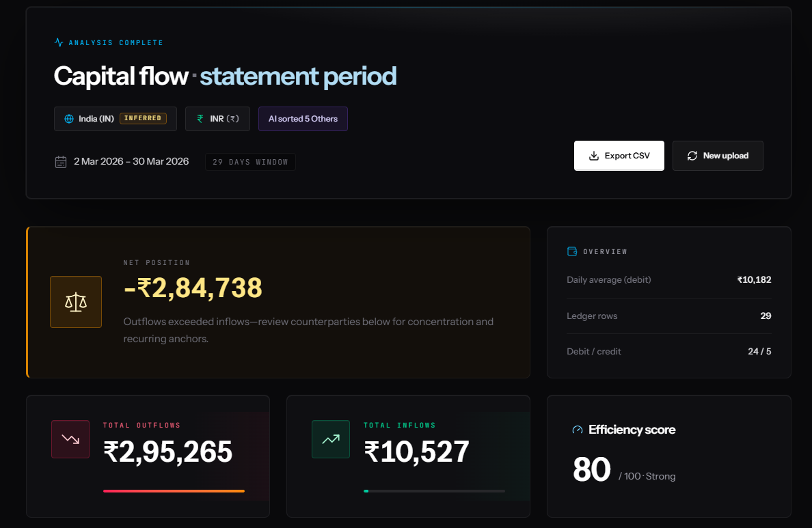
Task: Click the efficiency score number 80
Action: [592, 469]
